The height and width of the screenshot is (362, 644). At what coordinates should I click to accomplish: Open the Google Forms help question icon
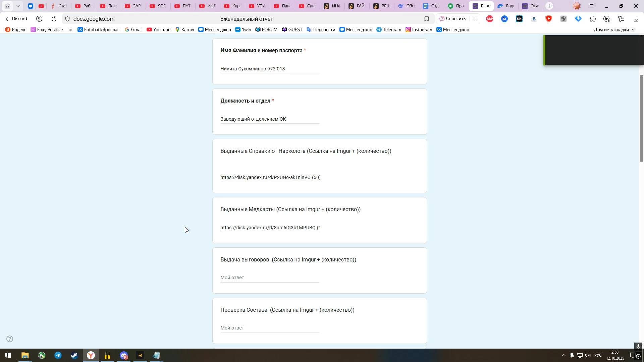[10, 339]
